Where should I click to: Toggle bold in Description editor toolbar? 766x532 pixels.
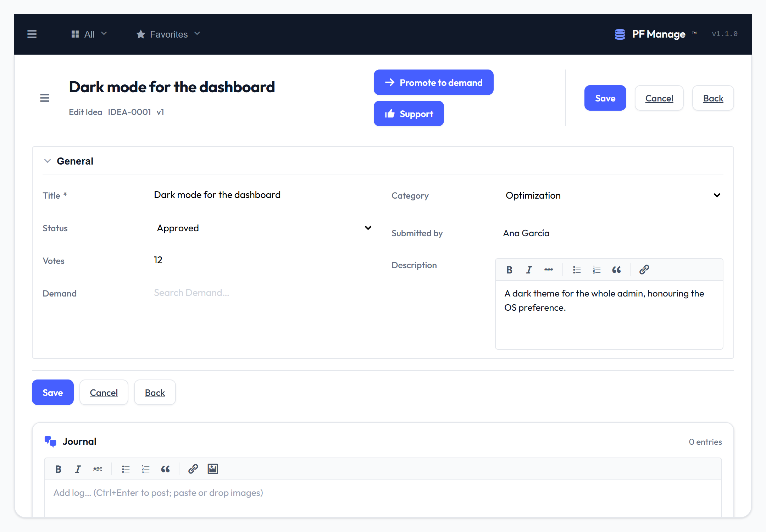tap(509, 270)
